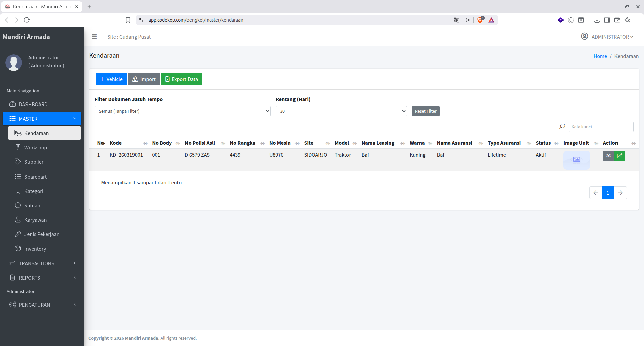Click the Import button
The height and width of the screenshot is (346, 644).
coord(144,79)
